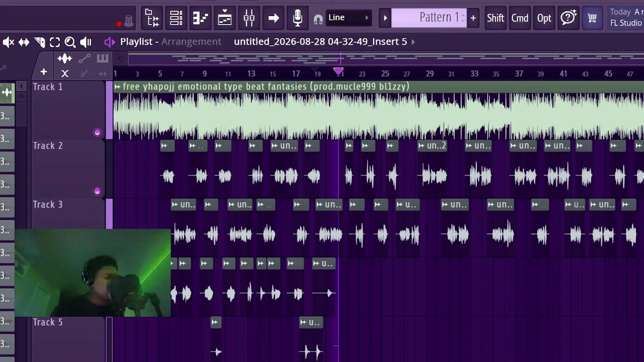Open menu of 'un..2' clip
The width and height of the screenshot is (644, 362).
click(x=422, y=146)
